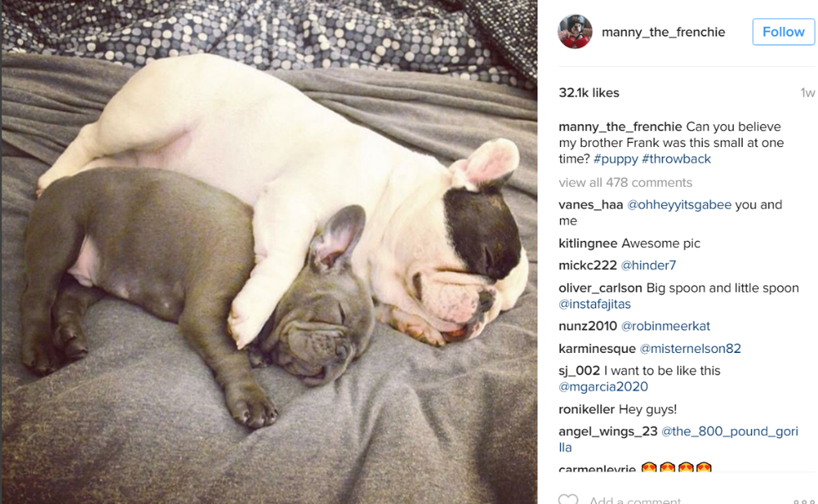Image resolution: width=818 pixels, height=504 pixels.
Task: Open @ohheyyitsgabee mention
Action: tap(679, 204)
